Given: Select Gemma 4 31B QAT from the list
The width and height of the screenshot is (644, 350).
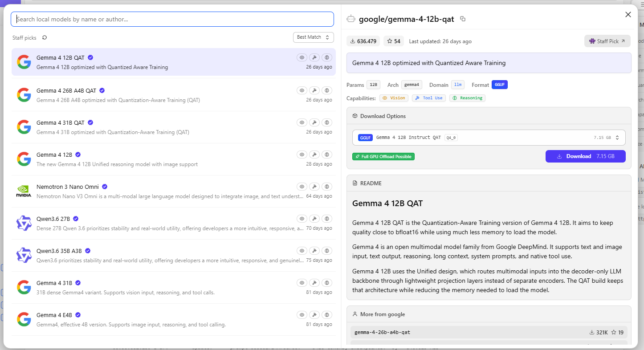Looking at the screenshot, I should tap(173, 127).
